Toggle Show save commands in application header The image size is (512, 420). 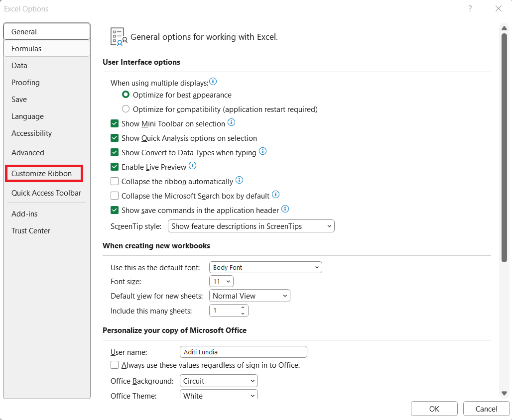115,210
